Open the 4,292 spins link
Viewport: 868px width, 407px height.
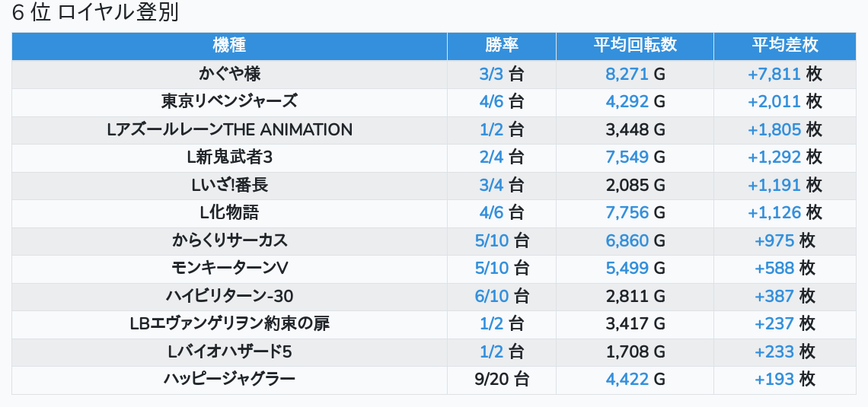(x=627, y=102)
